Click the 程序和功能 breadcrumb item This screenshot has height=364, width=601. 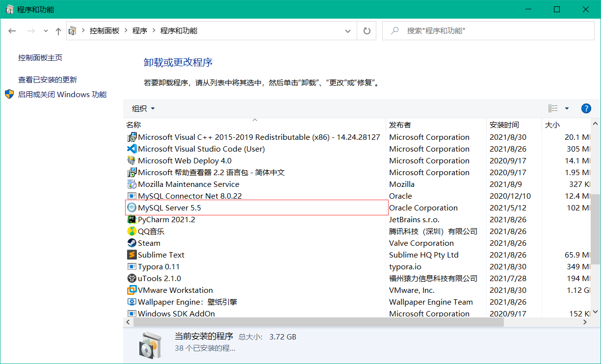coord(179,31)
